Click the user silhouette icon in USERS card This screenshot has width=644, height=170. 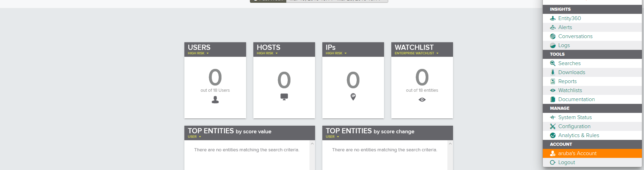pyautogui.click(x=215, y=100)
